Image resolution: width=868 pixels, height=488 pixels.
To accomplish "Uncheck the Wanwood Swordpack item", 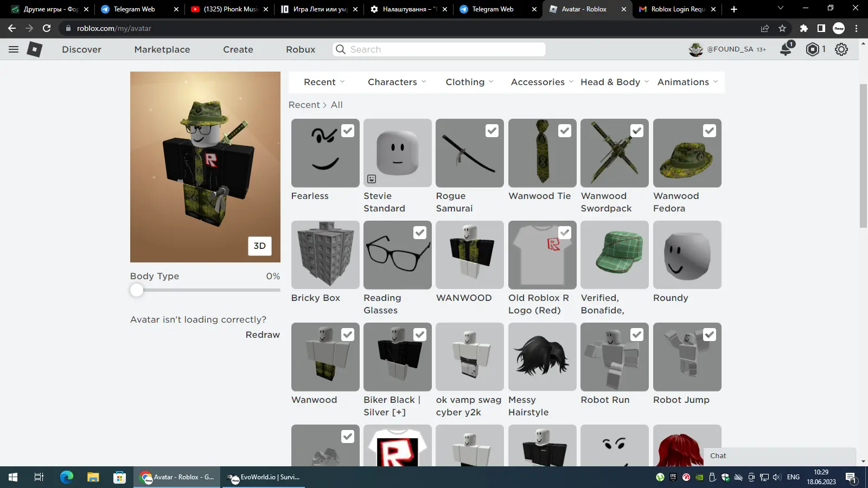I will coord(637,131).
